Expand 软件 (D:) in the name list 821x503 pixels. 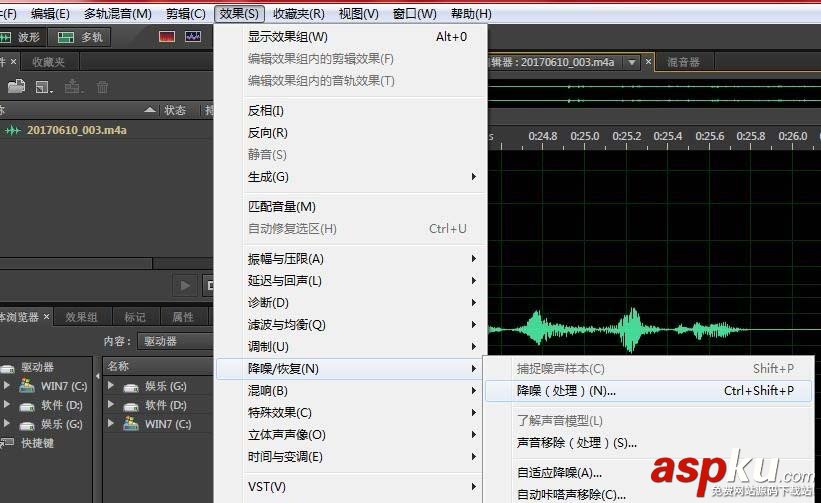pos(111,405)
